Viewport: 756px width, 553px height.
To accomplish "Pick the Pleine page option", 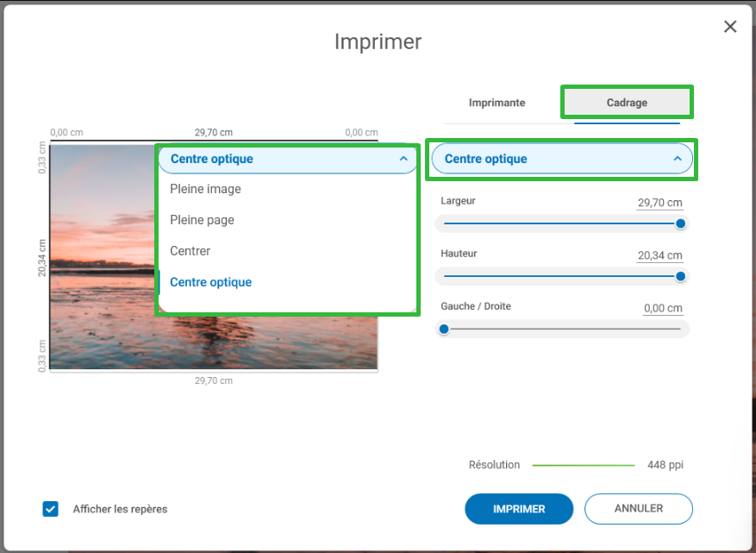I will pos(202,220).
